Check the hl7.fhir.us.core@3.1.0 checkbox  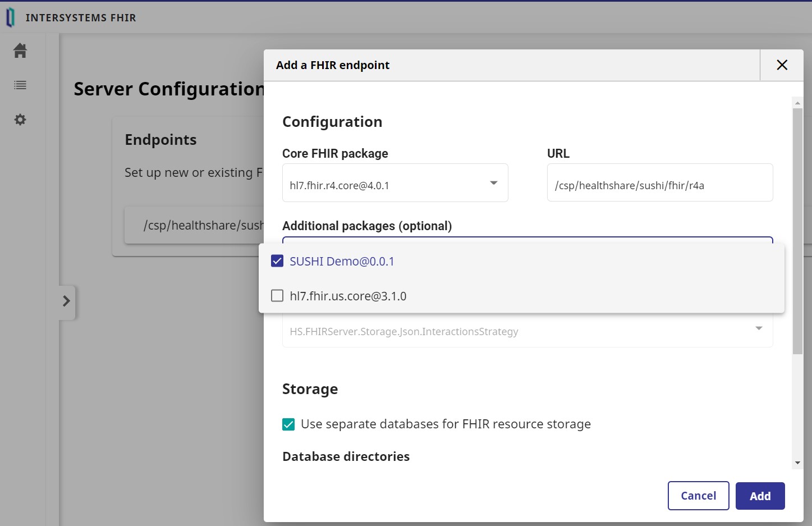pos(277,296)
